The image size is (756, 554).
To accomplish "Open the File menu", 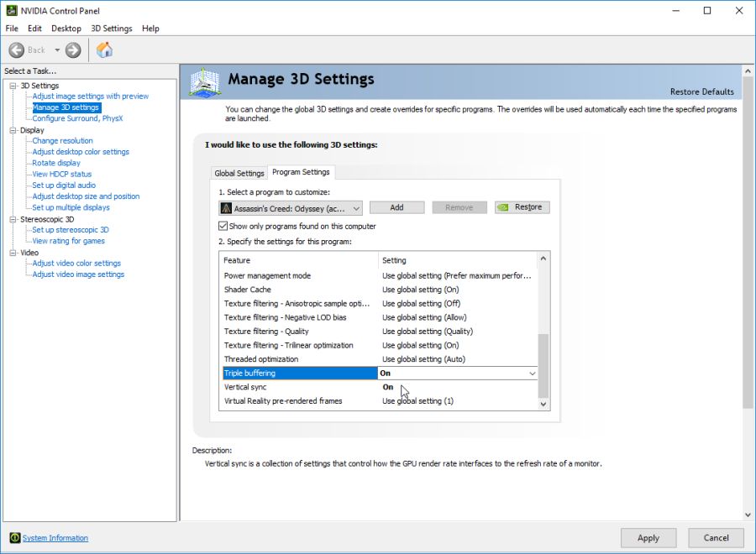I will [12, 29].
